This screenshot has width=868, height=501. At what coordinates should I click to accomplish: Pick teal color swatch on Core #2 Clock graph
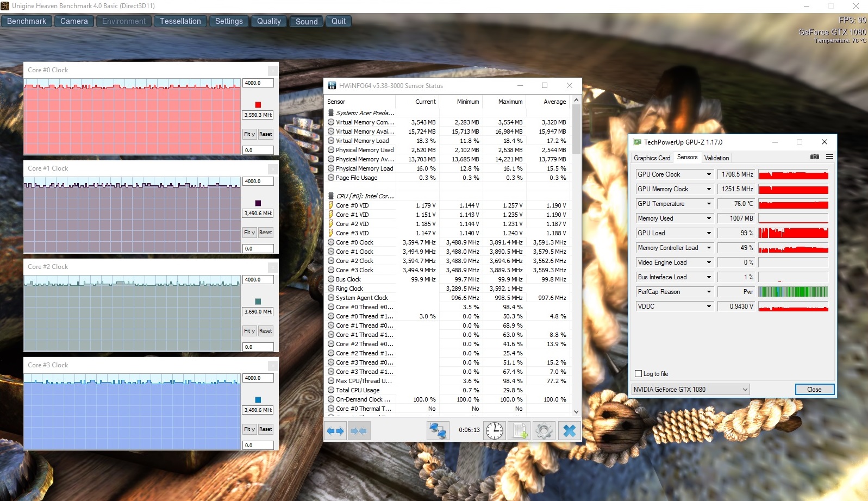(258, 302)
